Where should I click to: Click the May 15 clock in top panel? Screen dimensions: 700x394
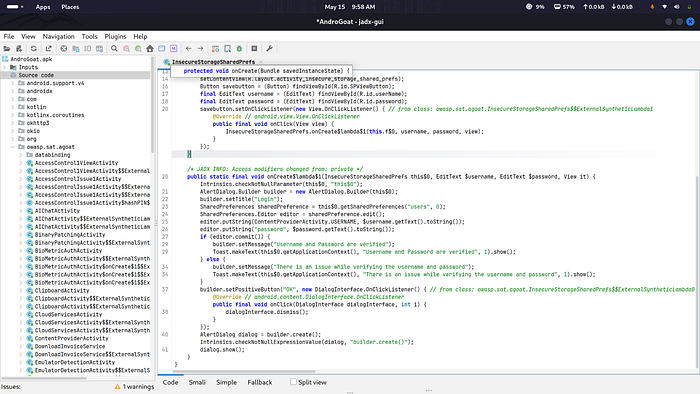[x=350, y=7]
